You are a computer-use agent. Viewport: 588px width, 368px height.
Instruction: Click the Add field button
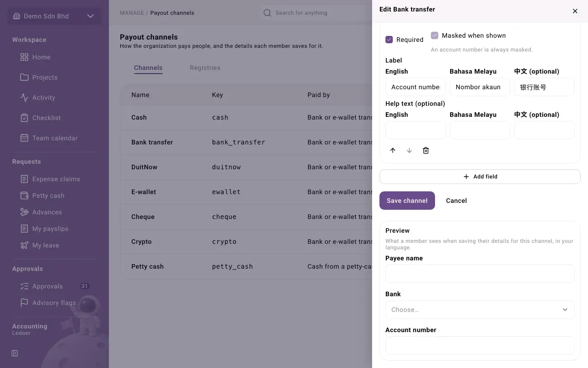coord(480,177)
